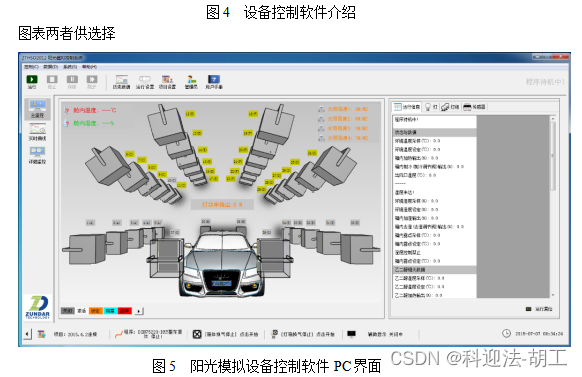Click the lamp ventilation icon in status bar
Viewport: 582px width, 377px height.
tap(275, 334)
